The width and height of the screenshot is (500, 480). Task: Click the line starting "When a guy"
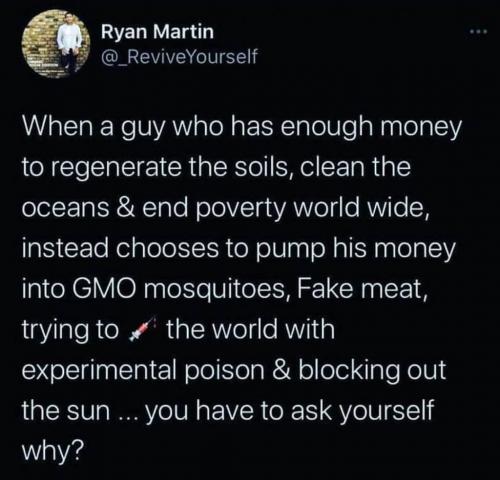coord(242,129)
